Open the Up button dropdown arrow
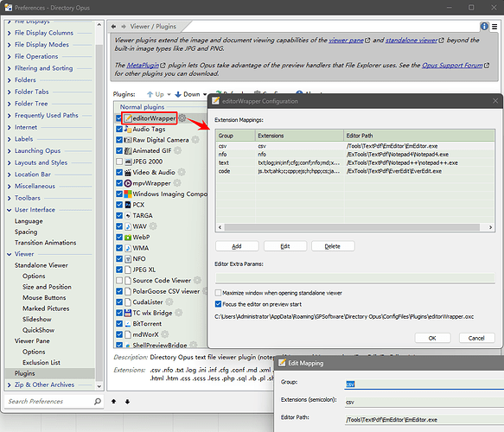 169,94
